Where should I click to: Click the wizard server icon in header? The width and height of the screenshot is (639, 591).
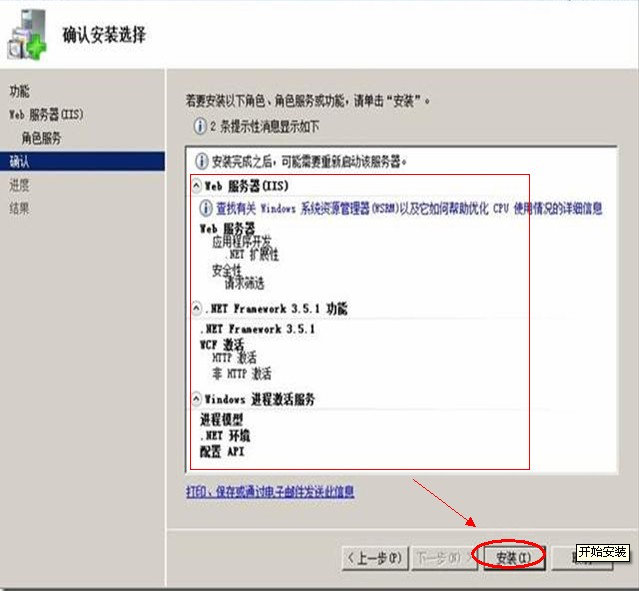(27, 36)
